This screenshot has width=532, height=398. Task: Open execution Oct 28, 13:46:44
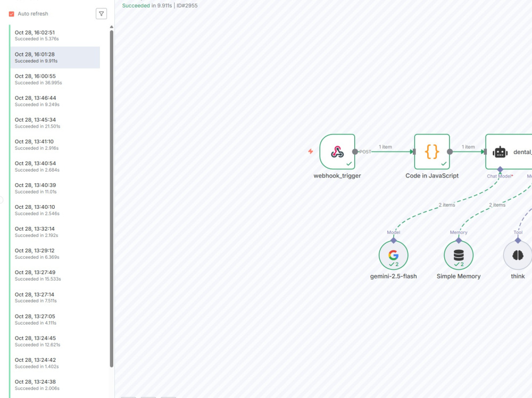pos(55,101)
